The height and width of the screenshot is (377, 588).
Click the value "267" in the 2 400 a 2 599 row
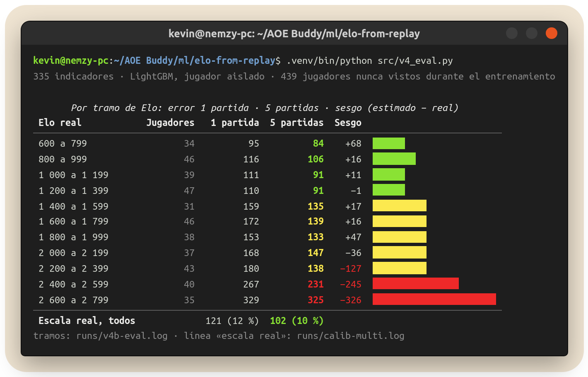point(251,284)
